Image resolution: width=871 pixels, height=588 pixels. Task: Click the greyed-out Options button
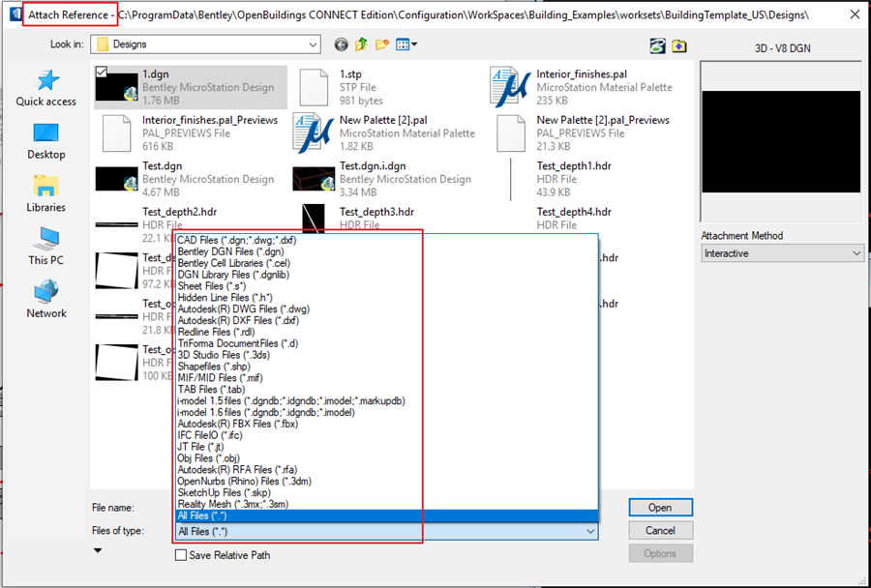tap(660, 553)
